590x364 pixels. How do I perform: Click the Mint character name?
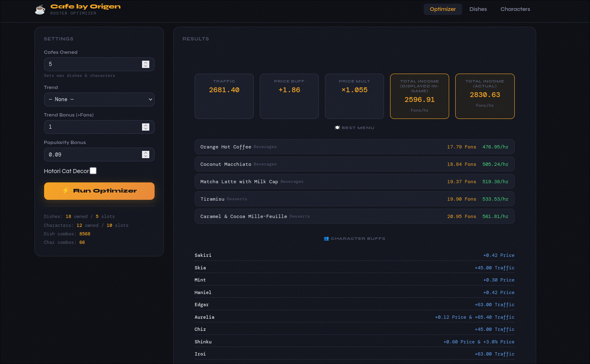point(200,280)
